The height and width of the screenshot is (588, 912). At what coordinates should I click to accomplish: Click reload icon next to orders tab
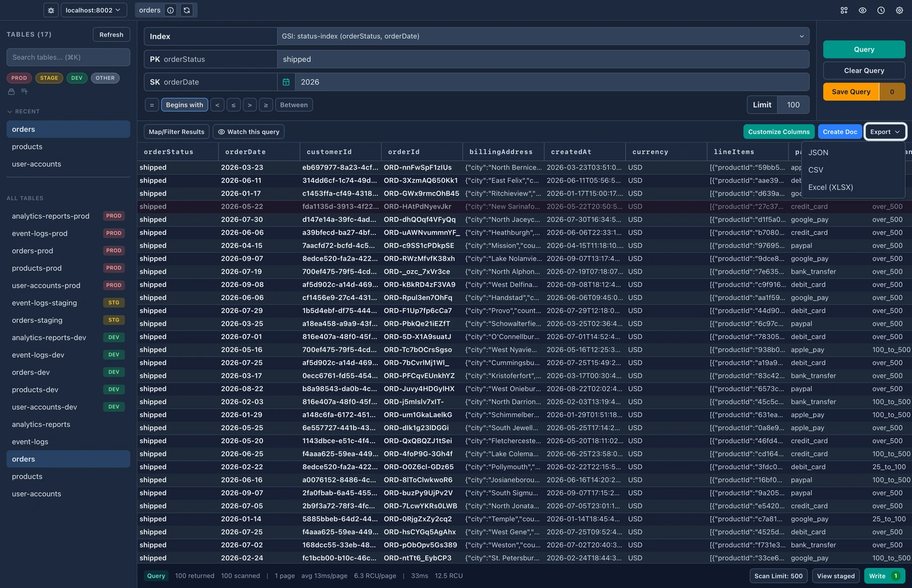pos(187,10)
